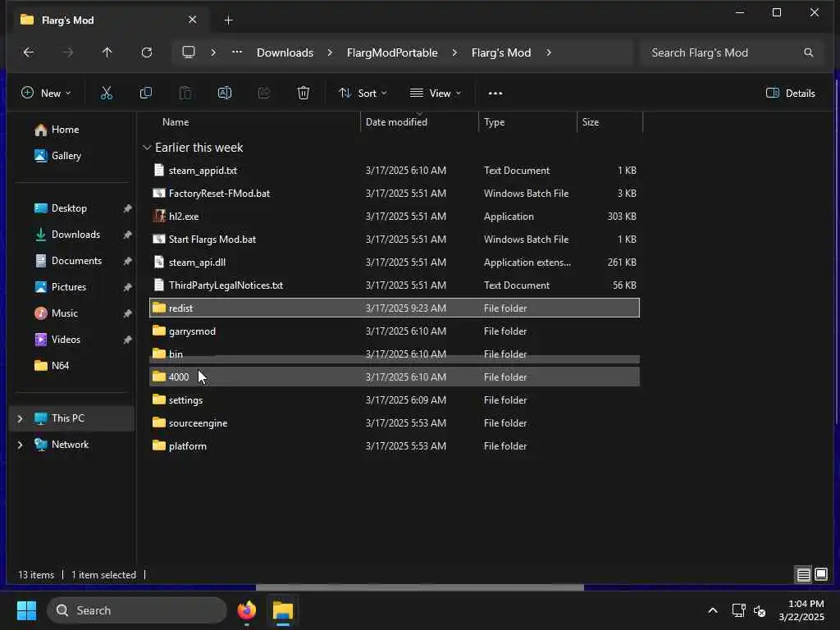Show hidden system tray icons

point(713,610)
